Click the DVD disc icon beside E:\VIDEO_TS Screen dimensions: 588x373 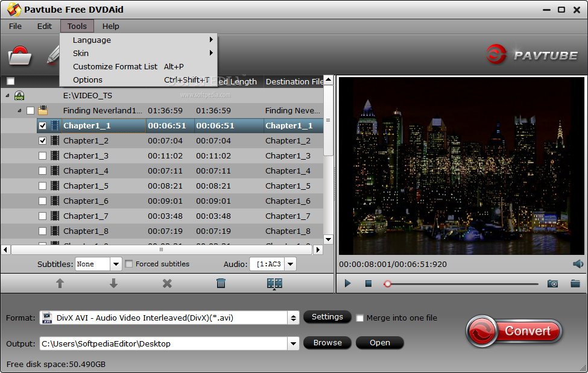tap(19, 96)
